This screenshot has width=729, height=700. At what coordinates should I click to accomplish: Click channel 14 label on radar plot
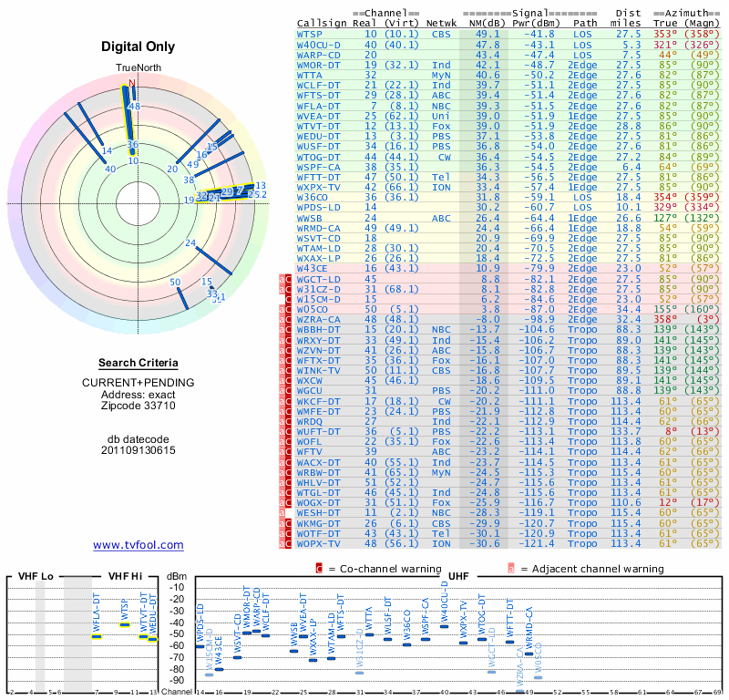click(x=107, y=150)
